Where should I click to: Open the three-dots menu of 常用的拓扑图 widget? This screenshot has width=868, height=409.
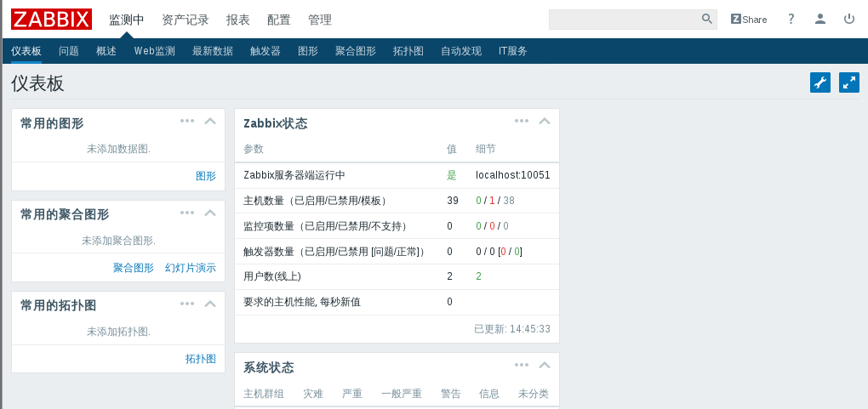click(x=187, y=304)
